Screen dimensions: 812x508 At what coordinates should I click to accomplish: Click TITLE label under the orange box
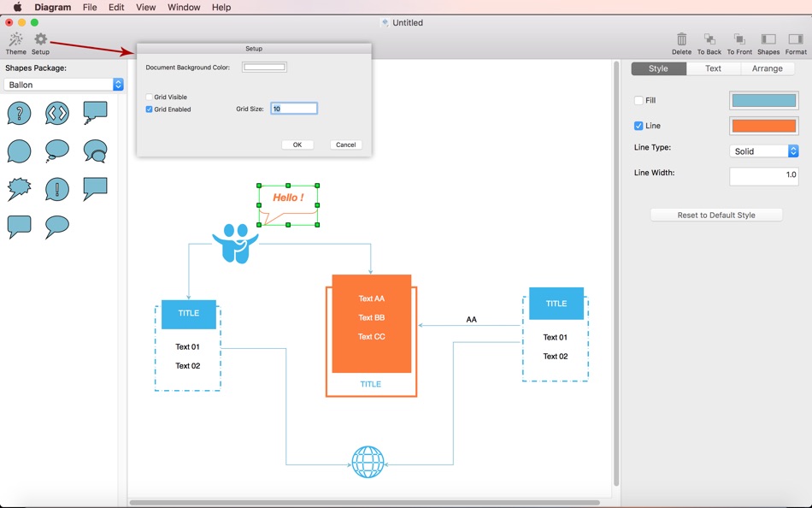click(371, 384)
